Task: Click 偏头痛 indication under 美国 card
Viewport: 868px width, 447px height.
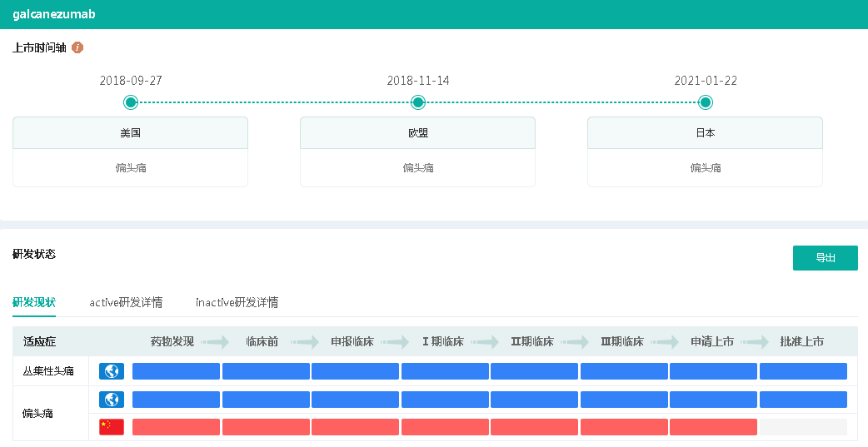Action: coord(131,168)
